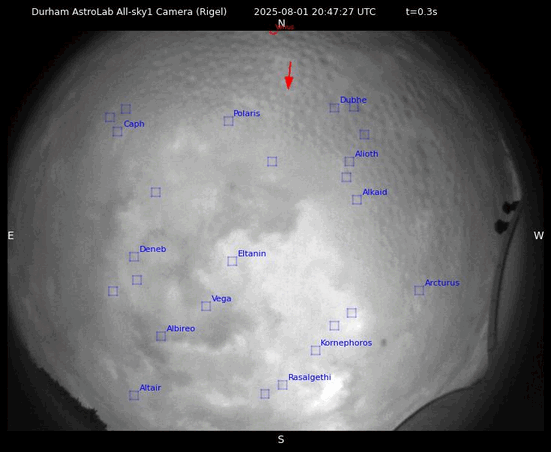Click the E compass direction label
551x452 pixels.
click(x=11, y=235)
